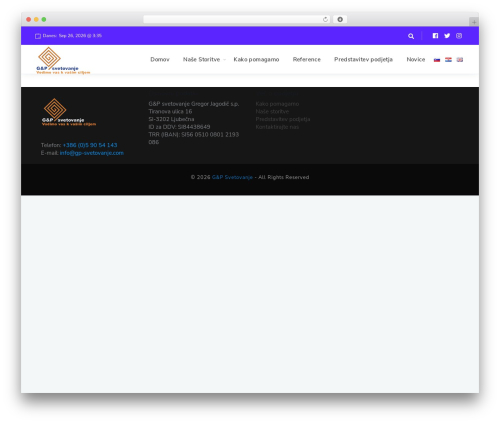Image resolution: width=500 pixels, height=423 pixels.
Task: Click the Danes date text in top bar
Action: point(72,36)
